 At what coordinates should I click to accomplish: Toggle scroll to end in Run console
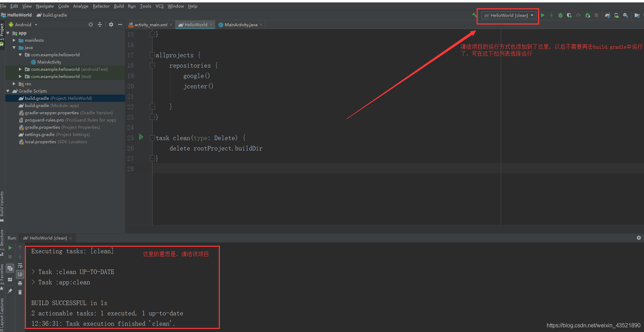click(20, 274)
